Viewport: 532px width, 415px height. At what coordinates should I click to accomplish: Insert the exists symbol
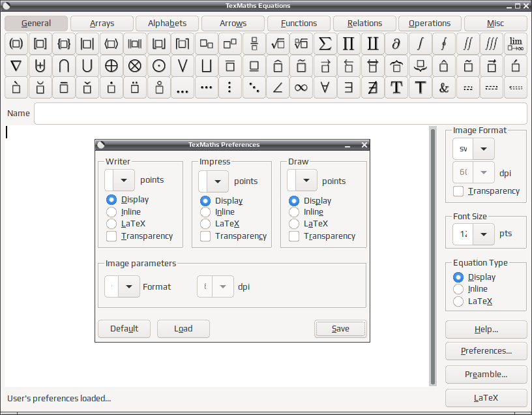[349, 88]
